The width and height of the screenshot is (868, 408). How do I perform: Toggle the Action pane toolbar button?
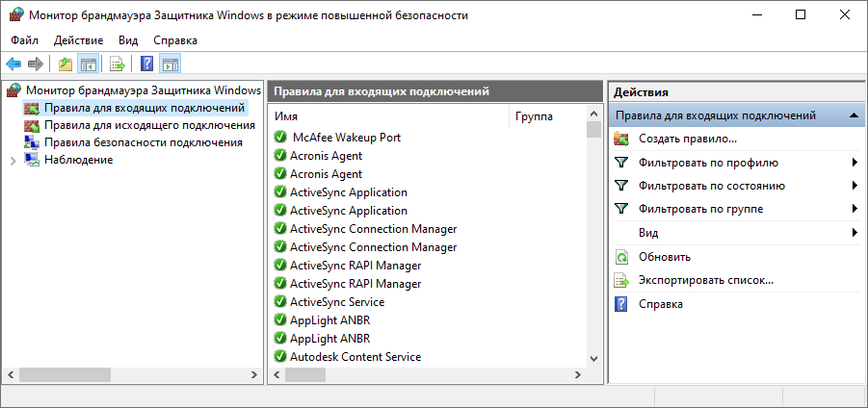(x=171, y=64)
